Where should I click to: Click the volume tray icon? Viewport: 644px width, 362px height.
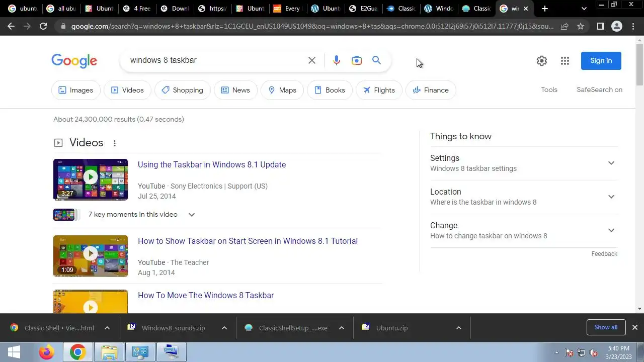tap(593, 352)
